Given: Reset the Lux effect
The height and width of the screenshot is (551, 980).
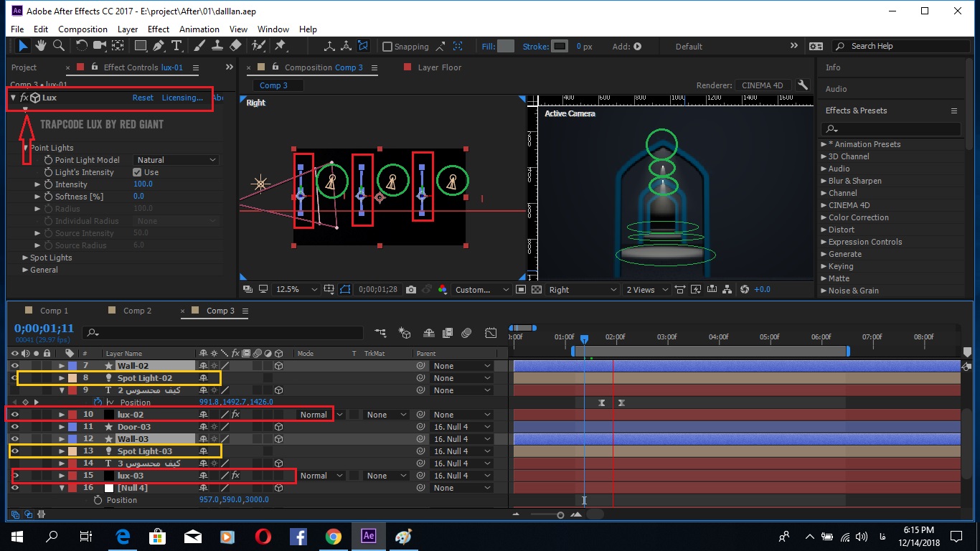Looking at the screenshot, I should tap(143, 98).
